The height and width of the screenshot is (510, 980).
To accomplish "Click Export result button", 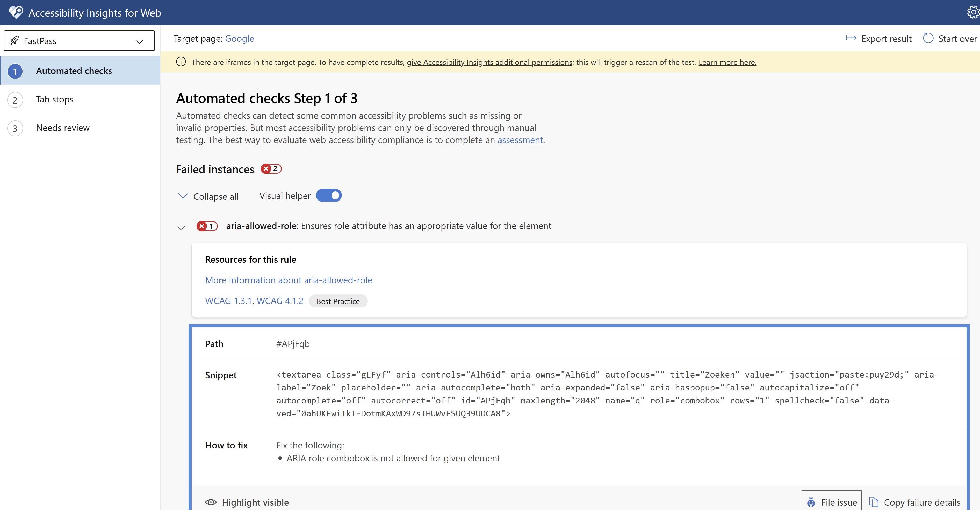I will click(878, 38).
